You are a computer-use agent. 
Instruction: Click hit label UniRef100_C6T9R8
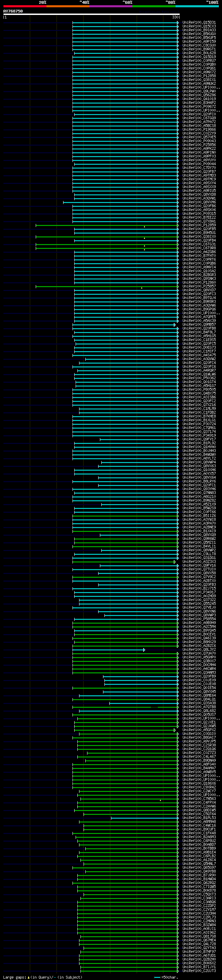tap(199, 248)
